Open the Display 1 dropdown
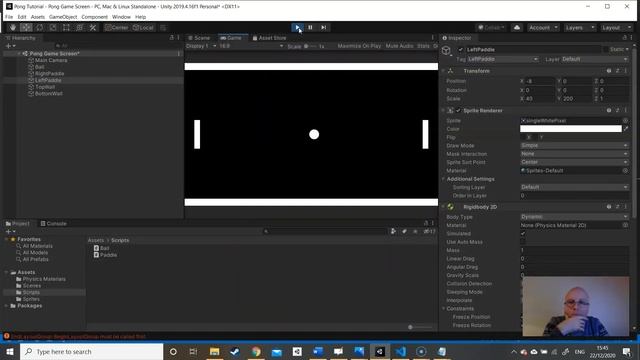The width and height of the screenshot is (640, 360). (x=201, y=46)
